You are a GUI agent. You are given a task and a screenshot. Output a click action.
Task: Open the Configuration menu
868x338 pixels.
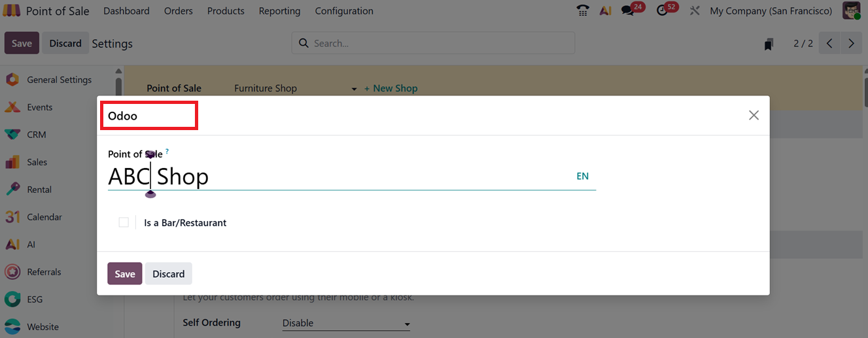(344, 11)
